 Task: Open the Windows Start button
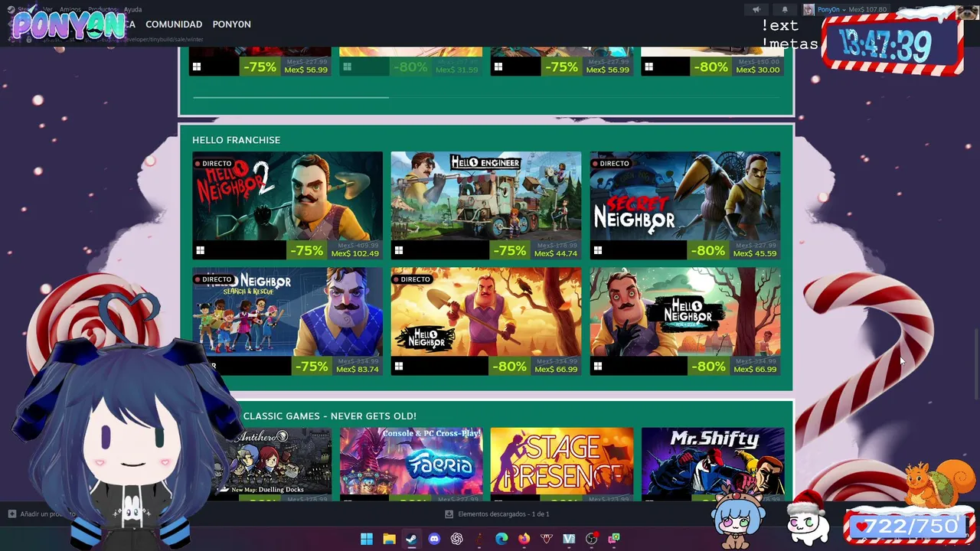(x=367, y=539)
